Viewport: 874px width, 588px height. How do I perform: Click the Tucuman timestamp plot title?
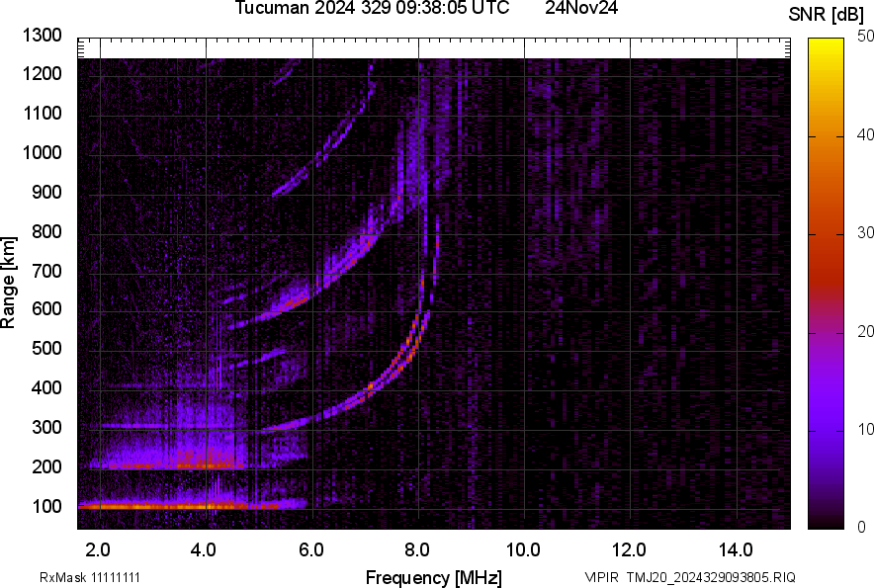tap(373, 9)
